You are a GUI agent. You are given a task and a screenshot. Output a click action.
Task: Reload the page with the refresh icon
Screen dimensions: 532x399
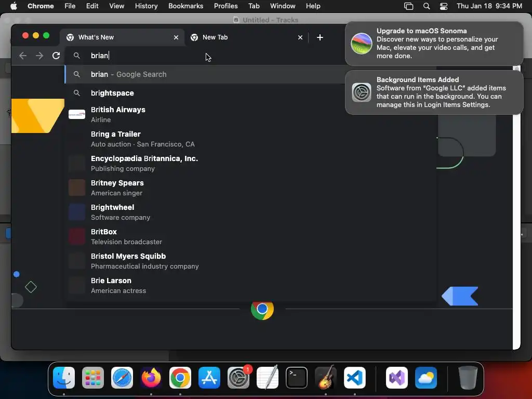click(56, 56)
